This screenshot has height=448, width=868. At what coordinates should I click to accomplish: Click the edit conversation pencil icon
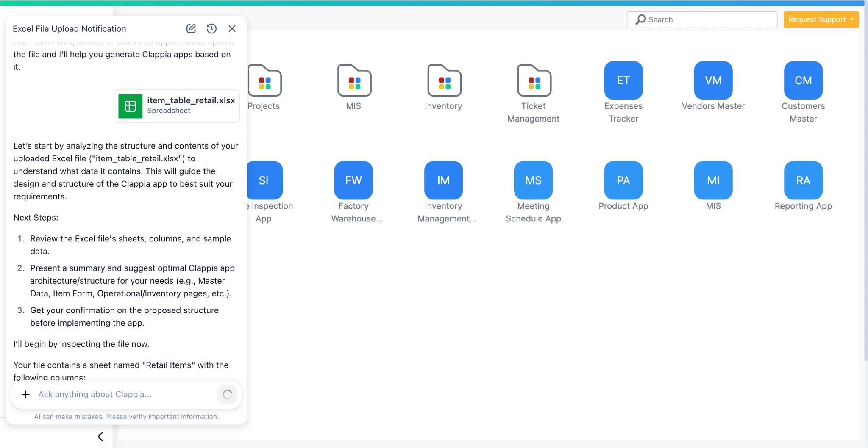tap(191, 28)
